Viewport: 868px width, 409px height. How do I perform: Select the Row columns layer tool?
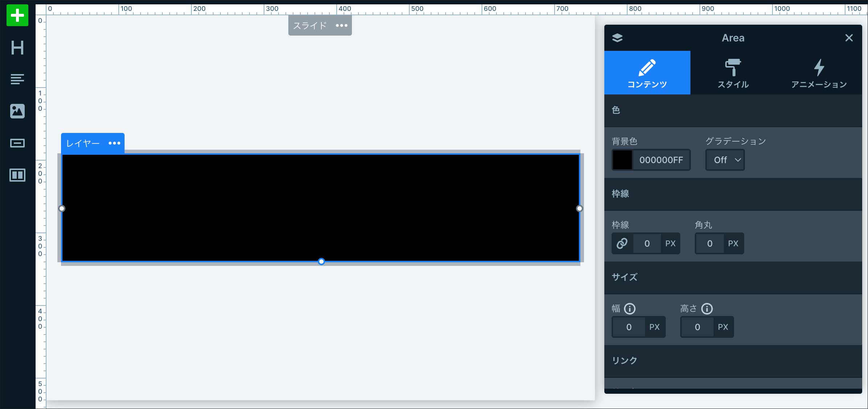[x=17, y=175]
